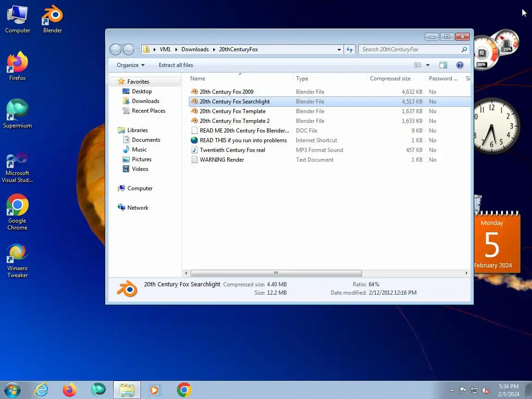Go to Downloads in the breadcrumb path
532x399 pixels.
coord(195,49)
